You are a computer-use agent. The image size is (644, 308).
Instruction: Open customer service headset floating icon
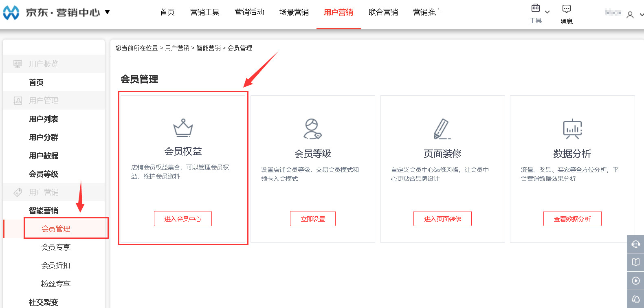pyautogui.click(x=635, y=244)
